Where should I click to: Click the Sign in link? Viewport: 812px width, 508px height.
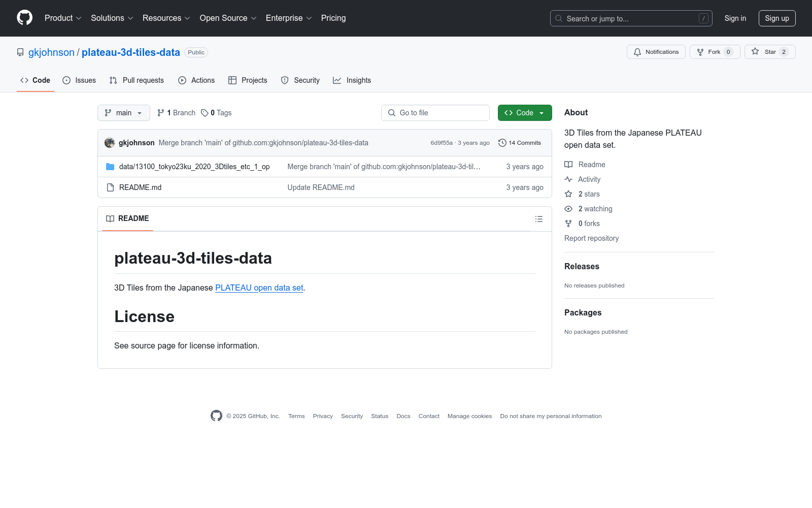point(735,18)
